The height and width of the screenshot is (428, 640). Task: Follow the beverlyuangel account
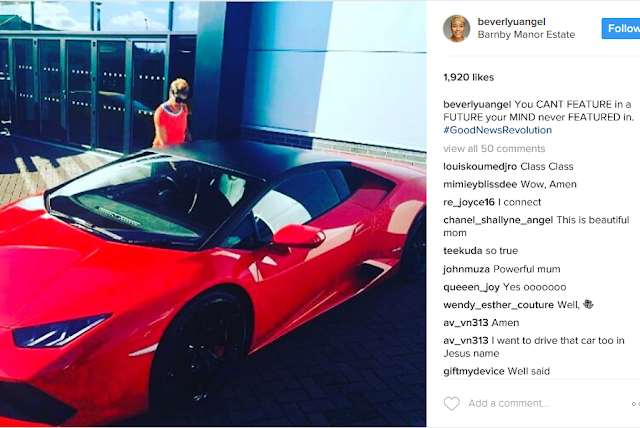point(621,29)
